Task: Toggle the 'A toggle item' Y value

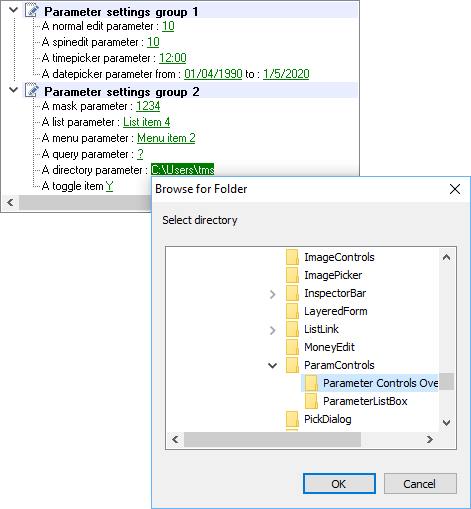Action: (109, 186)
